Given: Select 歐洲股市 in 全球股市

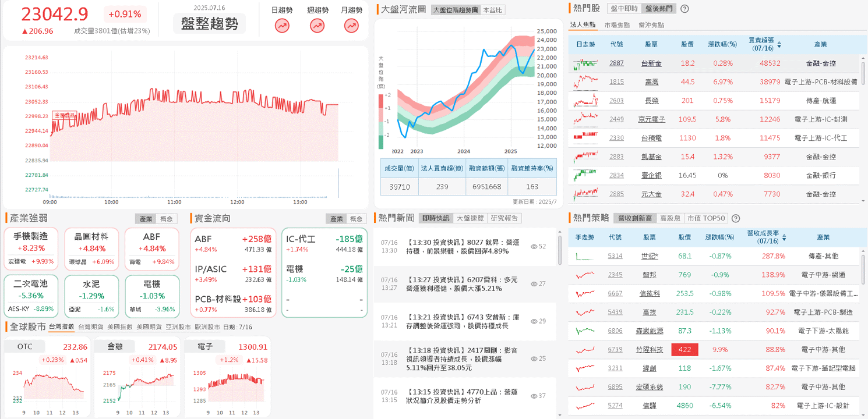Looking at the screenshot, I should coord(207,327).
